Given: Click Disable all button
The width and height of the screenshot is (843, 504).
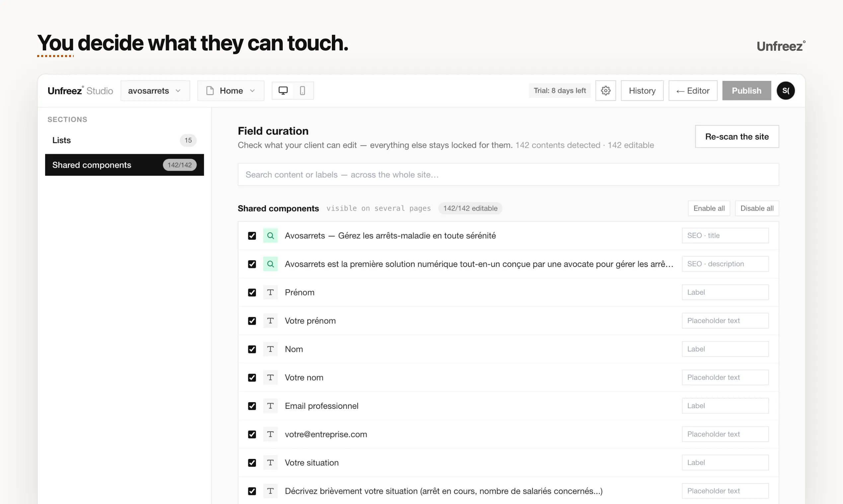Looking at the screenshot, I should (757, 208).
